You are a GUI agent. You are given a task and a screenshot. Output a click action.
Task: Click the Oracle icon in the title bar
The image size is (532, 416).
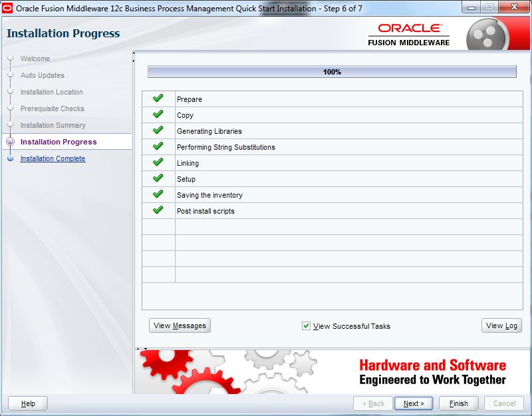[x=7, y=8]
